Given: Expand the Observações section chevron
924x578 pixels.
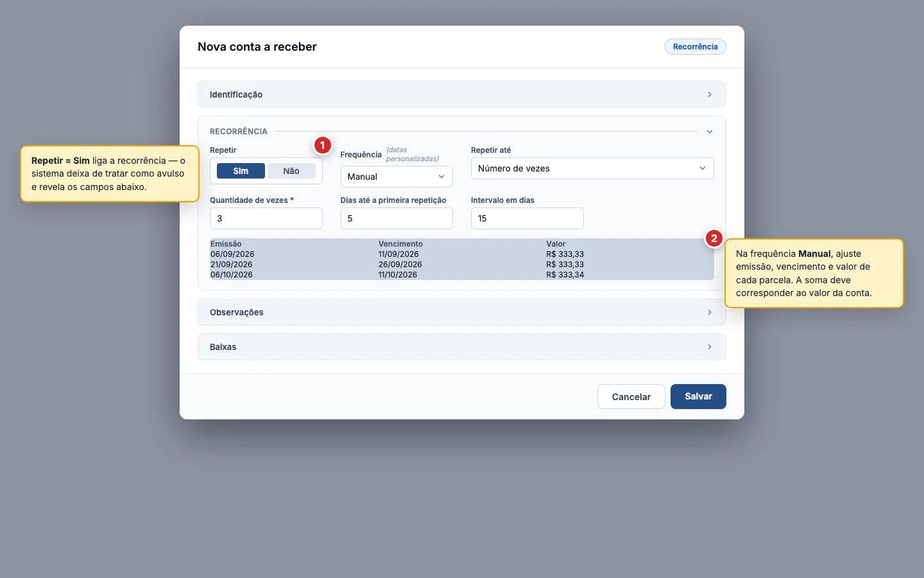Looking at the screenshot, I should [709, 312].
